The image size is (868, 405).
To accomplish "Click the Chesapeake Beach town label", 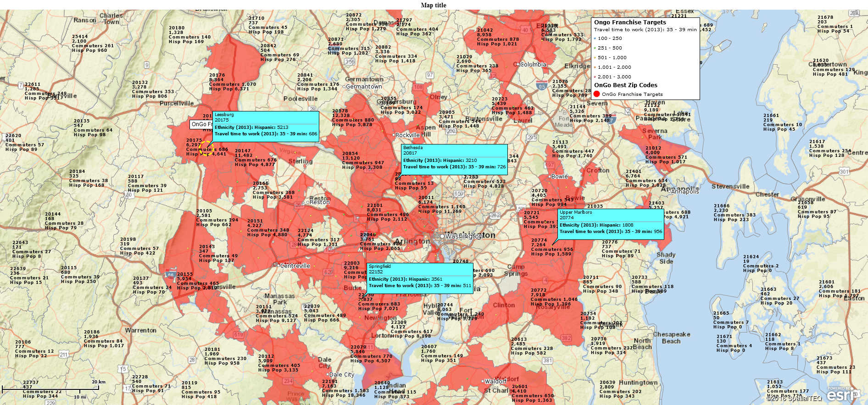I will click(x=671, y=338).
